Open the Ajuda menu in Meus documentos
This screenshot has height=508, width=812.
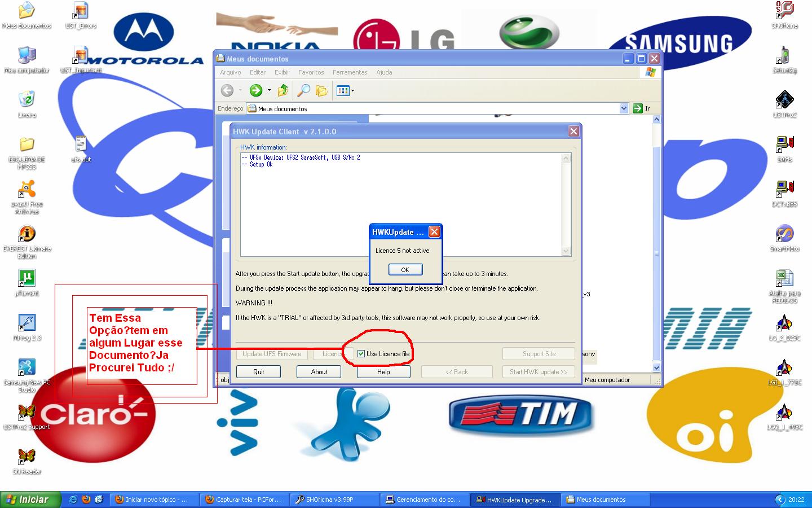[384, 72]
